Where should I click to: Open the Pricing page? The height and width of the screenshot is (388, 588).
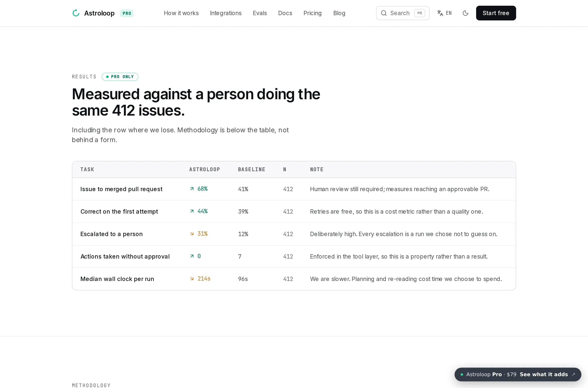point(312,13)
